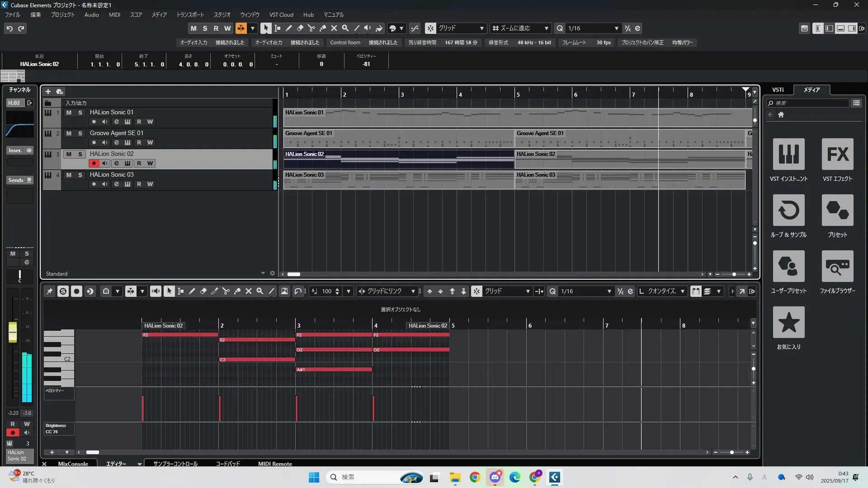Disable record enable on HALion Sonic 02

point(94,164)
